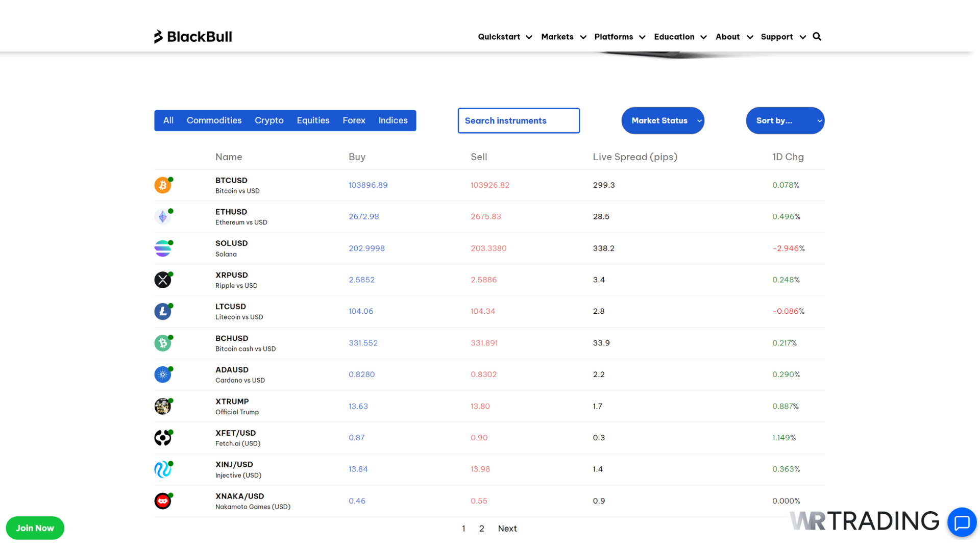This screenshot has height=551, width=980.
Task: Expand the Education menu
Action: coord(680,37)
